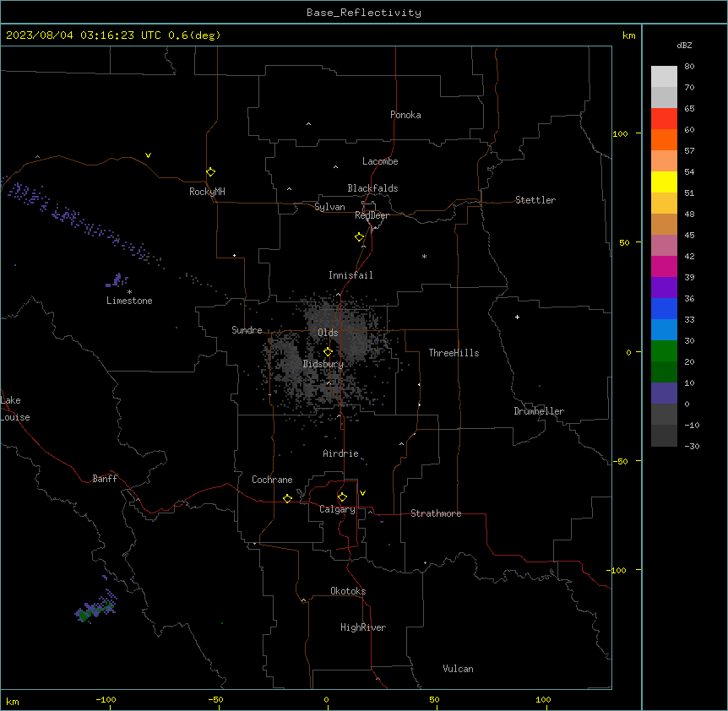Click the Innisfail town label
Screen dimensions: 728x711
(350, 275)
